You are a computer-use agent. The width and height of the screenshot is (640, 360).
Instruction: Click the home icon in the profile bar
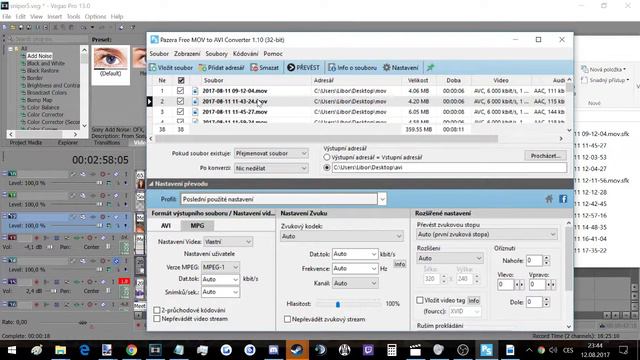click(x=549, y=199)
